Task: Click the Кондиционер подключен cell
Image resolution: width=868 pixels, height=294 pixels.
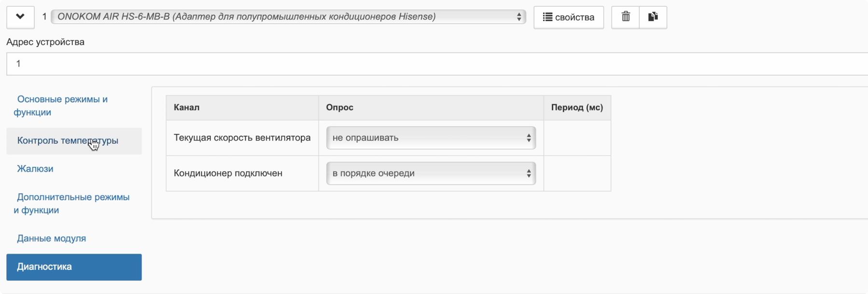Action: tap(242, 174)
